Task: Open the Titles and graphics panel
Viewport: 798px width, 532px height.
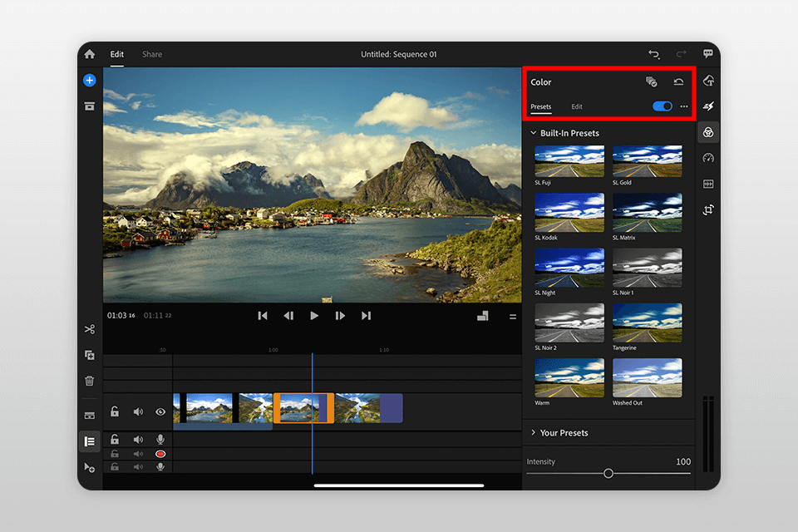Action: point(708,81)
